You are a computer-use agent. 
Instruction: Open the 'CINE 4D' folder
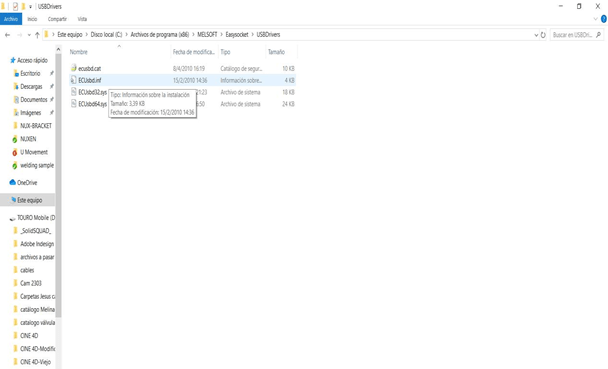pos(29,336)
